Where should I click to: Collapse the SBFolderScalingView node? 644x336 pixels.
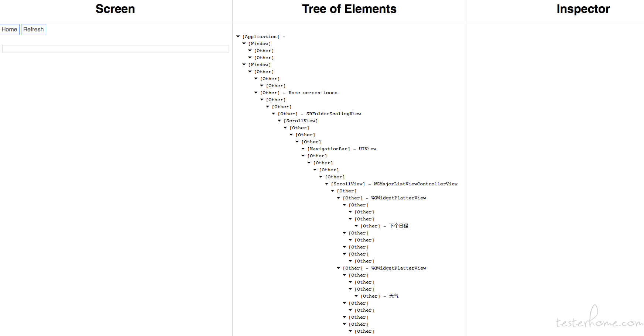click(x=274, y=114)
